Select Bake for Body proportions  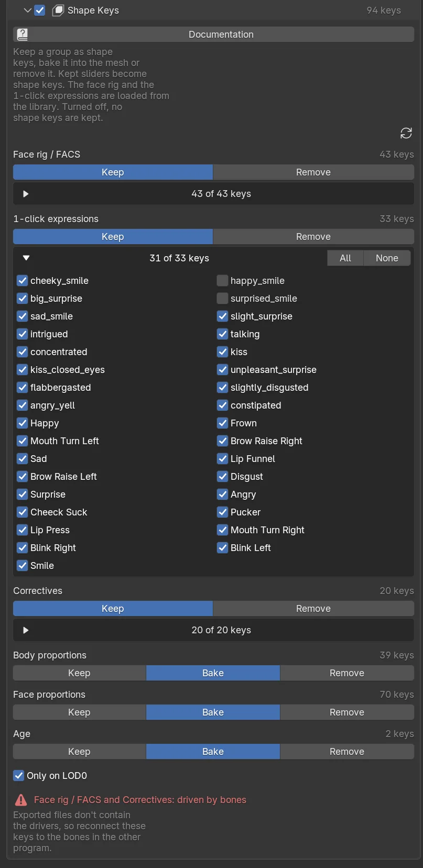point(213,673)
